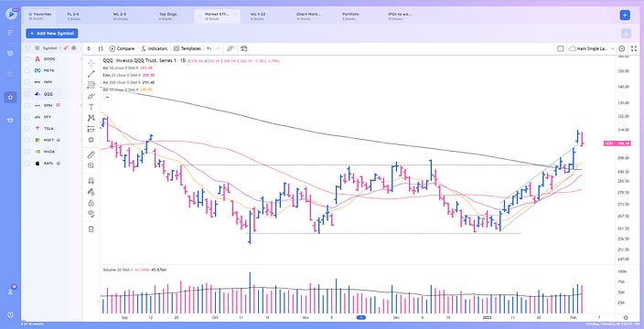Viewport: 644px width, 329px height.
Task: Tick the TSLA row checkbox
Action: (27, 128)
